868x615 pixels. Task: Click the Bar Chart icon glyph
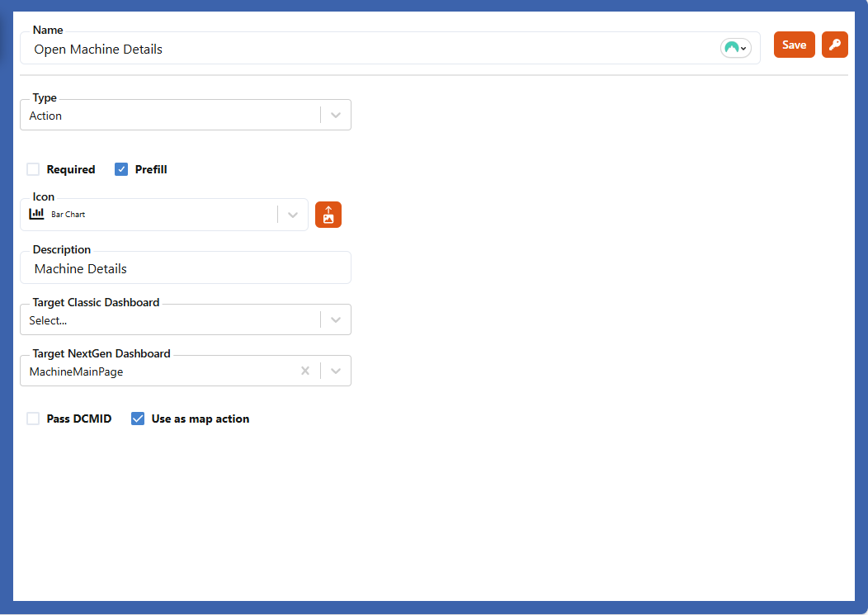click(x=36, y=214)
